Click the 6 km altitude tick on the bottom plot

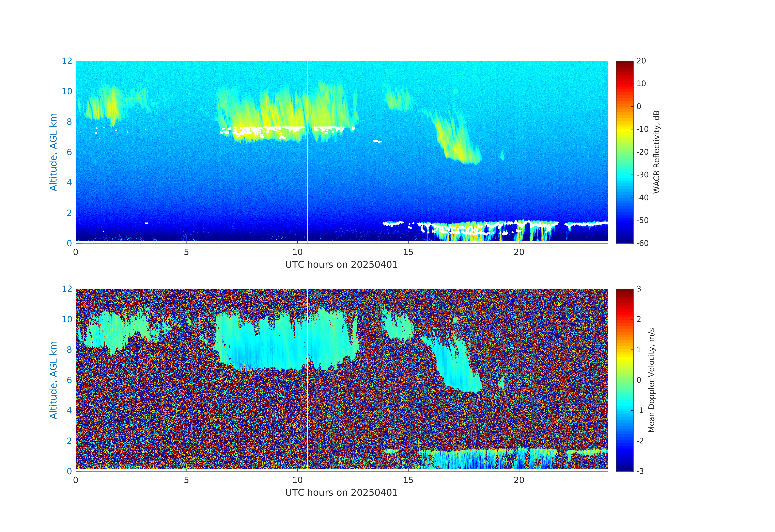[x=69, y=380]
